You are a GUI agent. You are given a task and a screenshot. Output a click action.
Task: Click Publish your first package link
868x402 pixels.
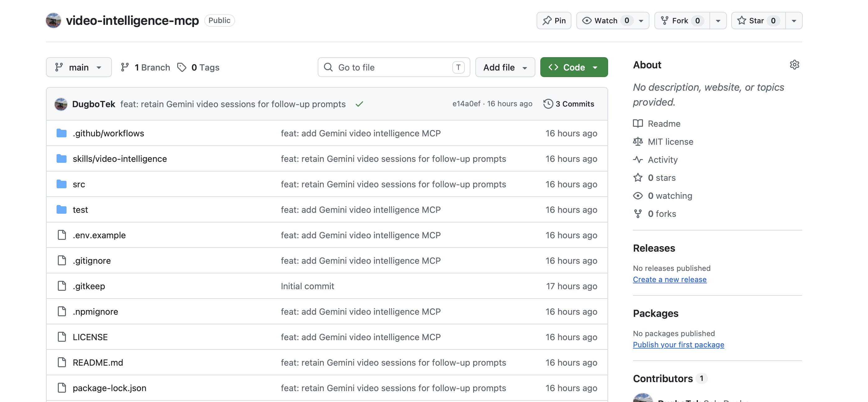(678, 345)
